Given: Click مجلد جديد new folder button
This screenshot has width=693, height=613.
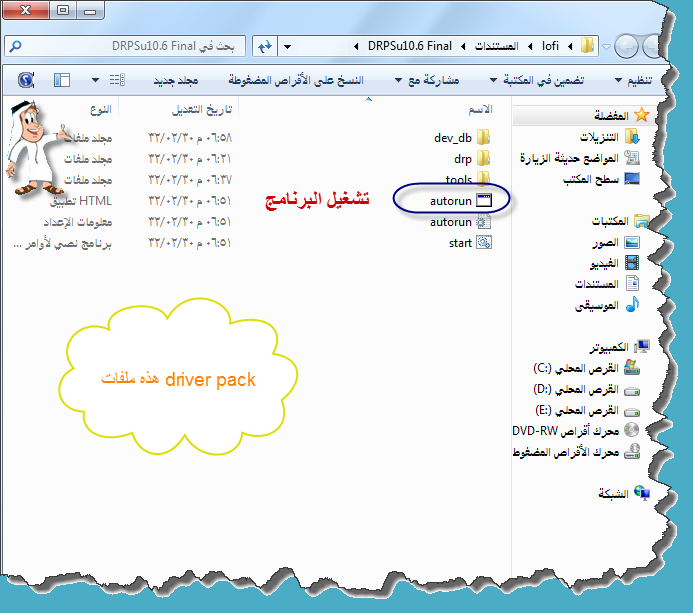Looking at the screenshot, I should 175,80.
